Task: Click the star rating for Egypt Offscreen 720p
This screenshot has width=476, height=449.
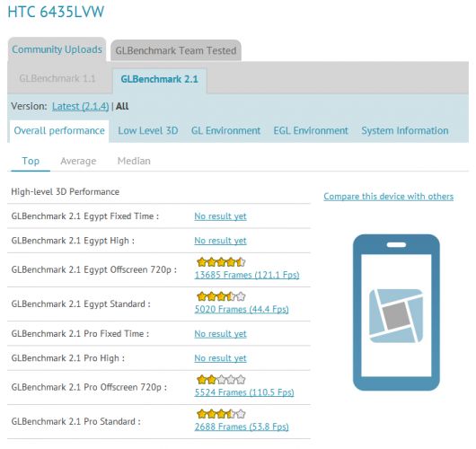Action: [x=221, y=262]
